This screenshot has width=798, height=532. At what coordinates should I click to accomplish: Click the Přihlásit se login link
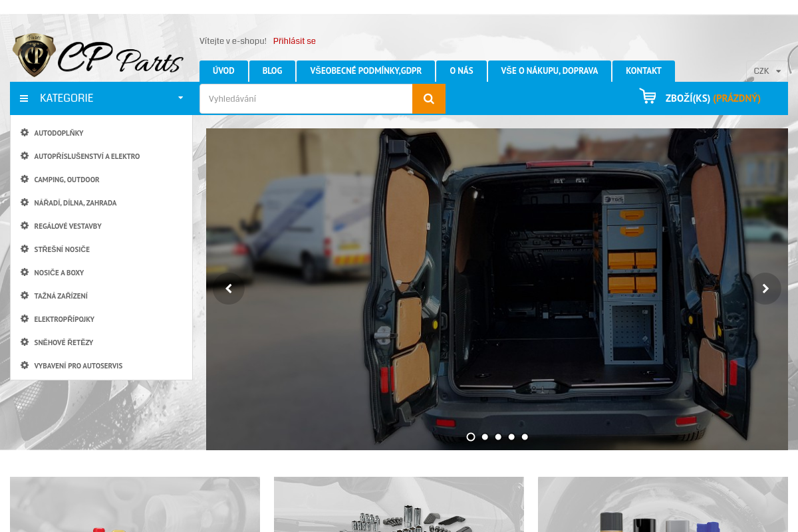[x=294, y=41]
